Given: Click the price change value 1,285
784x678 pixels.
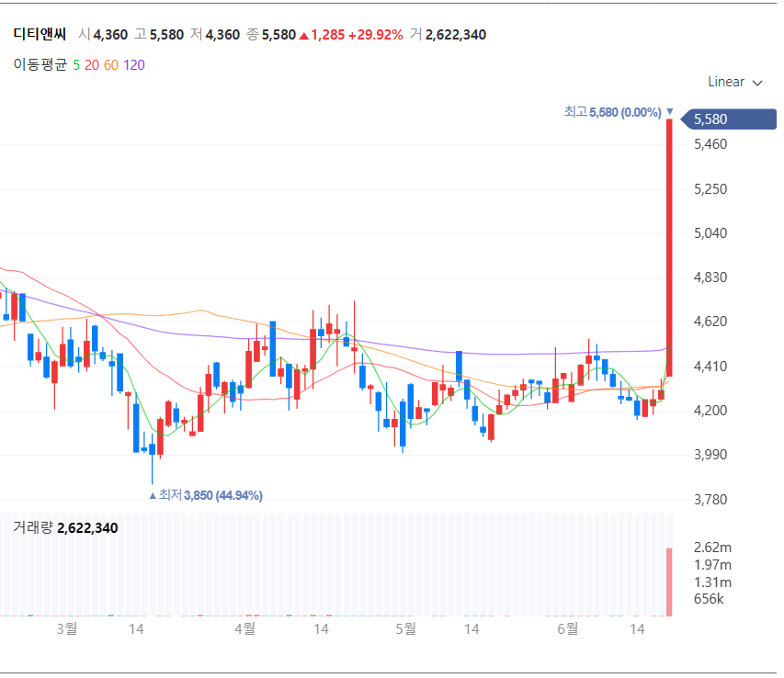Looking at the screenshot, I should point(328,35).
